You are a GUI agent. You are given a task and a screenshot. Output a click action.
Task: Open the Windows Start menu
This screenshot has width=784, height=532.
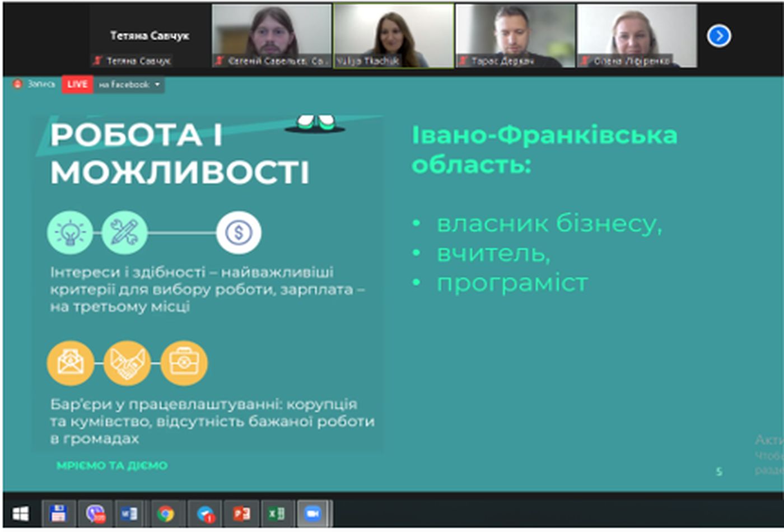coord(21,514)
